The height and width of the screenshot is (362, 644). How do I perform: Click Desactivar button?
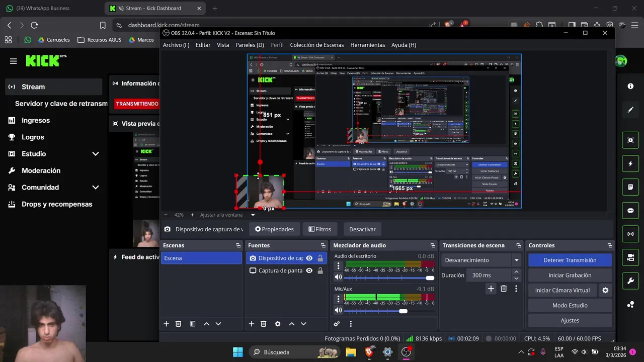tap(362, 229)
